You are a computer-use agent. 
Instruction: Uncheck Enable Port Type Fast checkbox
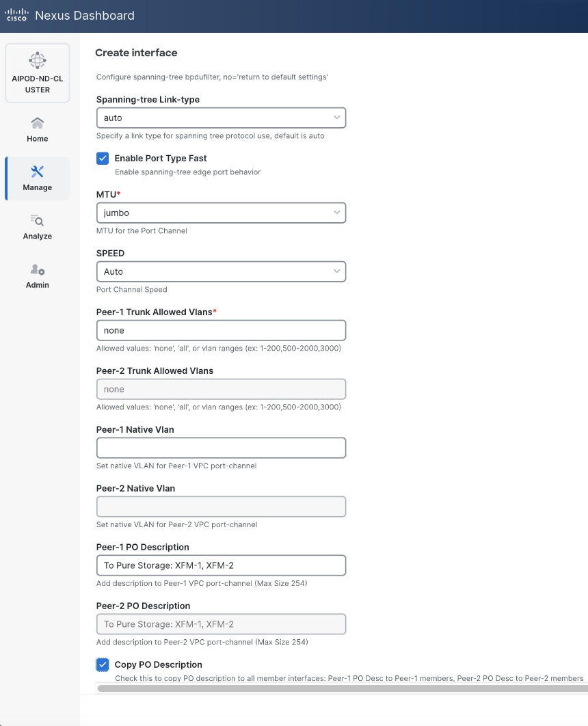coord(103,159)
